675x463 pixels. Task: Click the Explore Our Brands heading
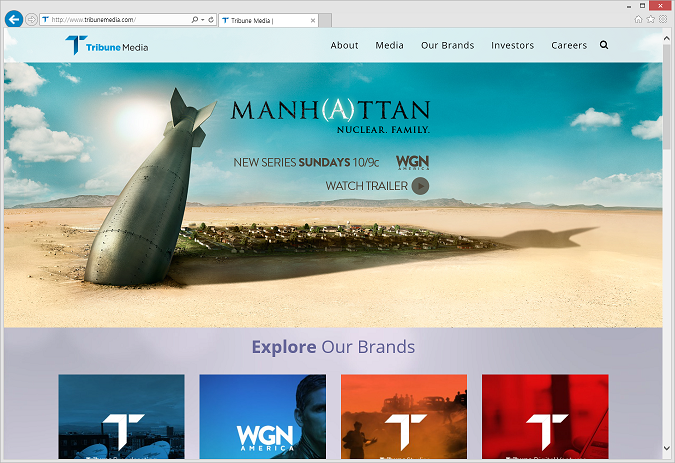333,347
